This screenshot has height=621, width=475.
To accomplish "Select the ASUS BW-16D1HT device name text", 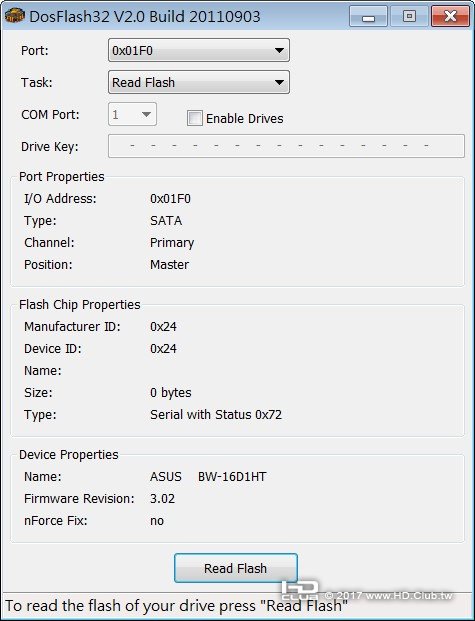I will click(x=208, y=476).
